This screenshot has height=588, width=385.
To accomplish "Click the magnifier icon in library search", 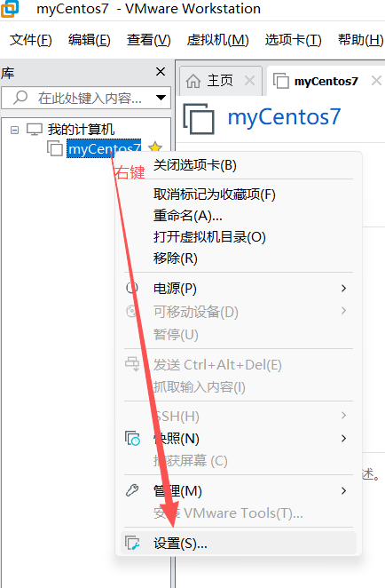I will [20, 98].
